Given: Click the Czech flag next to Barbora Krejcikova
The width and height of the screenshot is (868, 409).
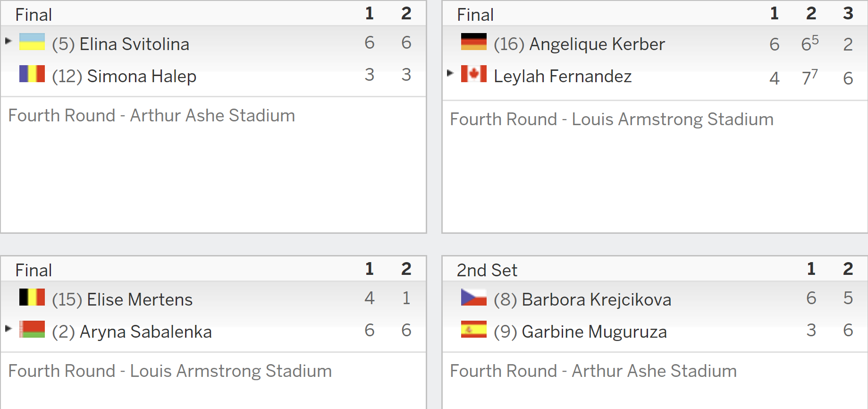Looking at the screenshot, I should 474,297.
